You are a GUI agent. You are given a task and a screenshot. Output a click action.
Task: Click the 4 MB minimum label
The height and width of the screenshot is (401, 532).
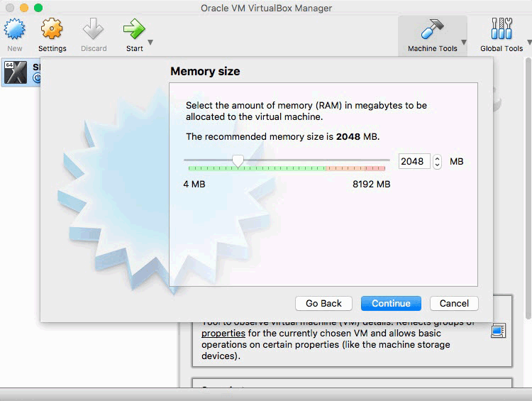194,184
